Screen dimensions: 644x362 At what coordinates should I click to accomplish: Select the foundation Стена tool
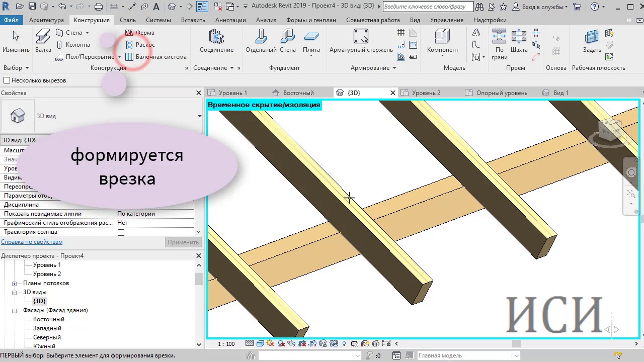288,41
